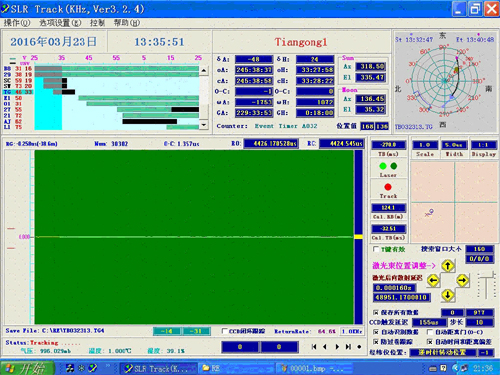The image size is (500, 375).
Task: Open the 帮助(H) menu
Action: tap(127, 23)
